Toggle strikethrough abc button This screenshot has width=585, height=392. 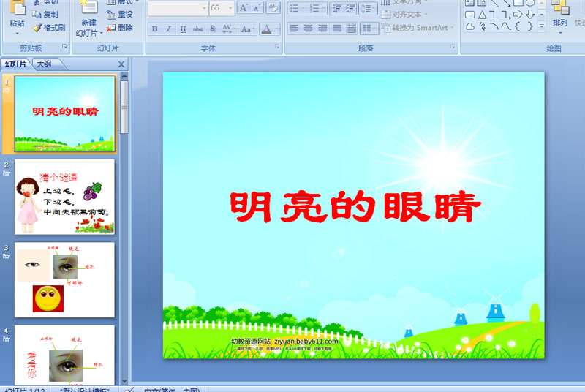click(197, 29)
